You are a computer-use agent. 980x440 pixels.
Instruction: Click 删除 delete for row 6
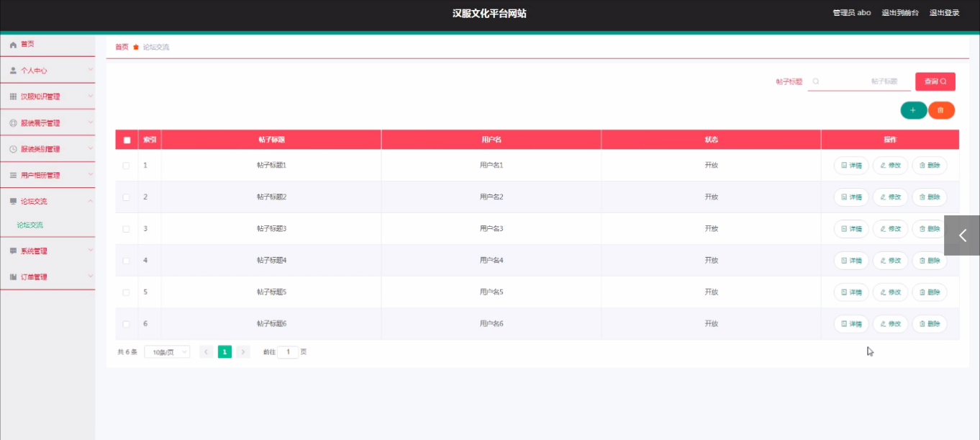pyautogui.click(x=930, y=324)
